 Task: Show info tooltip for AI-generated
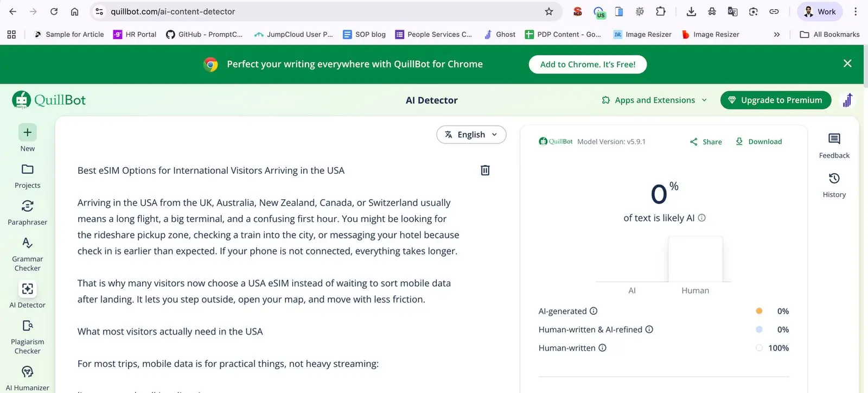click(x=593, y=311)
